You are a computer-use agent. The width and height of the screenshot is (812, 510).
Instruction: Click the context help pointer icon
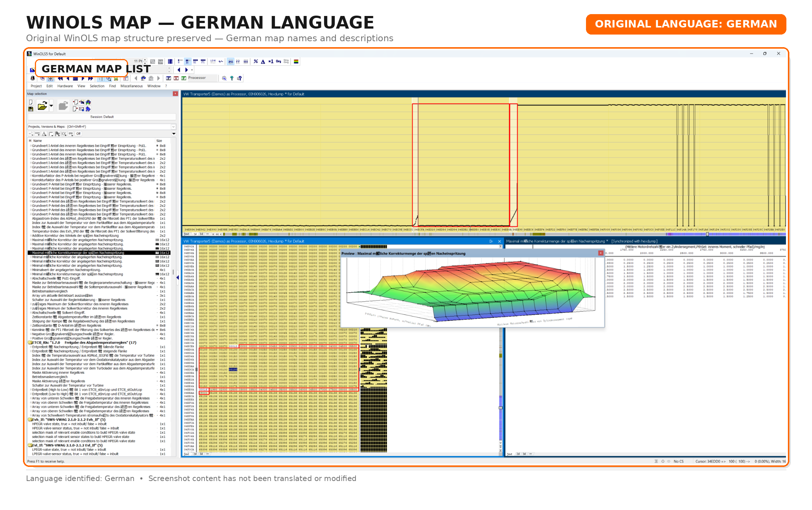pos(239,78)
